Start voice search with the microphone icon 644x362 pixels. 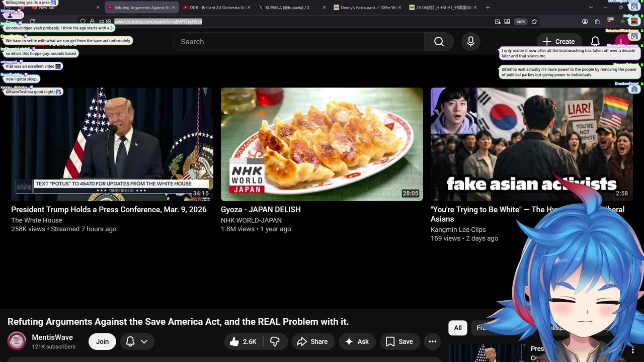(x=470, y=42)
